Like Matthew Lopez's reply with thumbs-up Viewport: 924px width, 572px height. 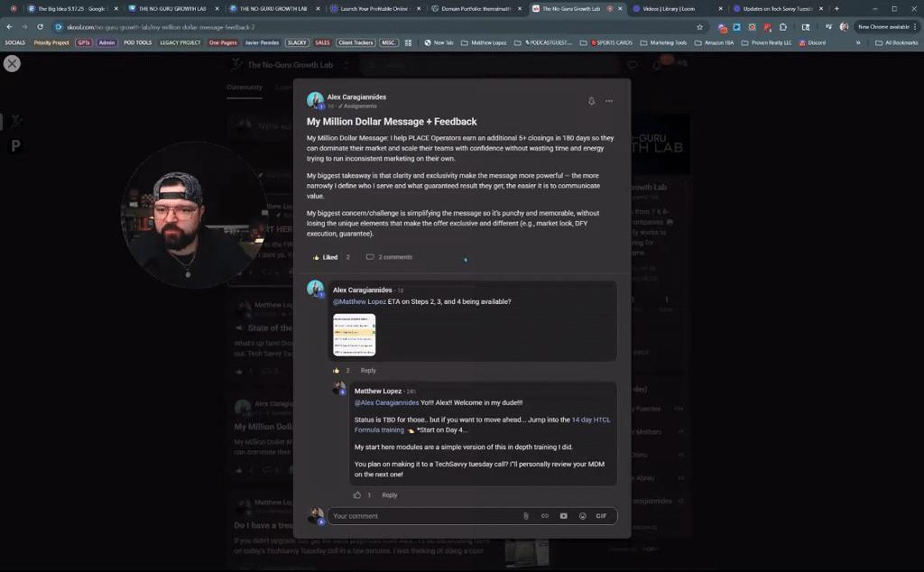(357, 494)
